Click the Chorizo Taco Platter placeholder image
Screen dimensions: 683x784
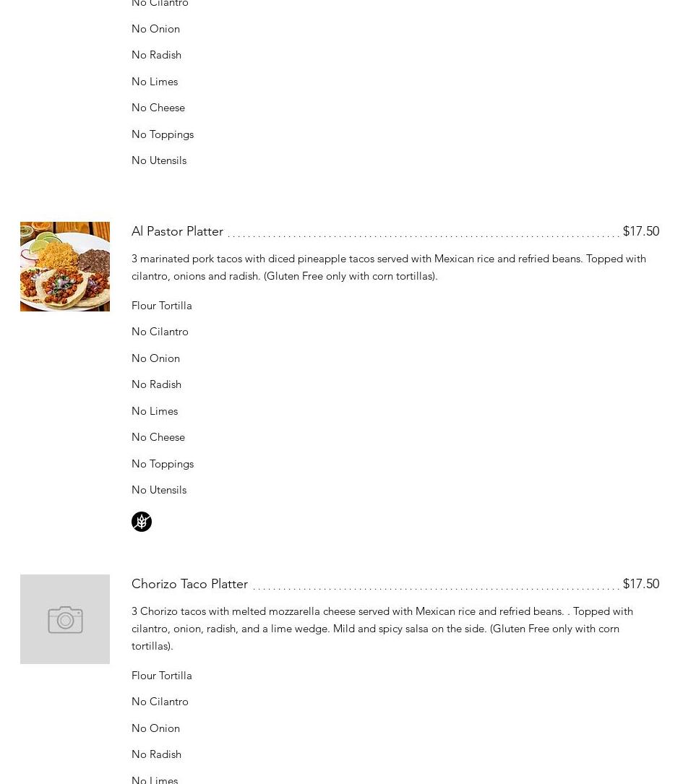65,619
